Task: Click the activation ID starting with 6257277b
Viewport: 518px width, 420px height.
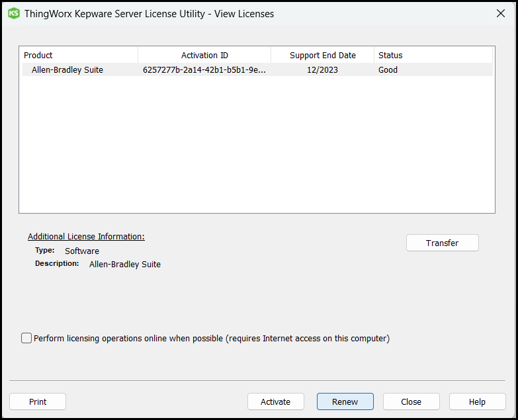Action: 204,69
